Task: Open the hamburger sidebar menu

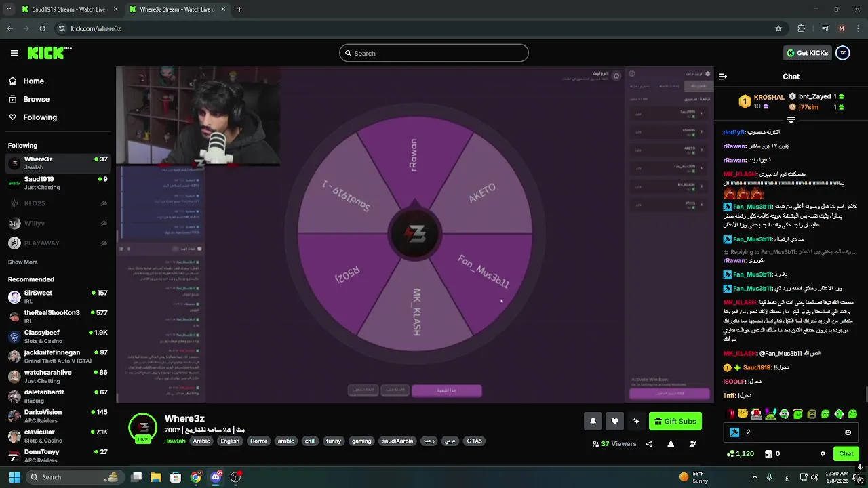Action: pyautogui.click(x=14, y=53)
